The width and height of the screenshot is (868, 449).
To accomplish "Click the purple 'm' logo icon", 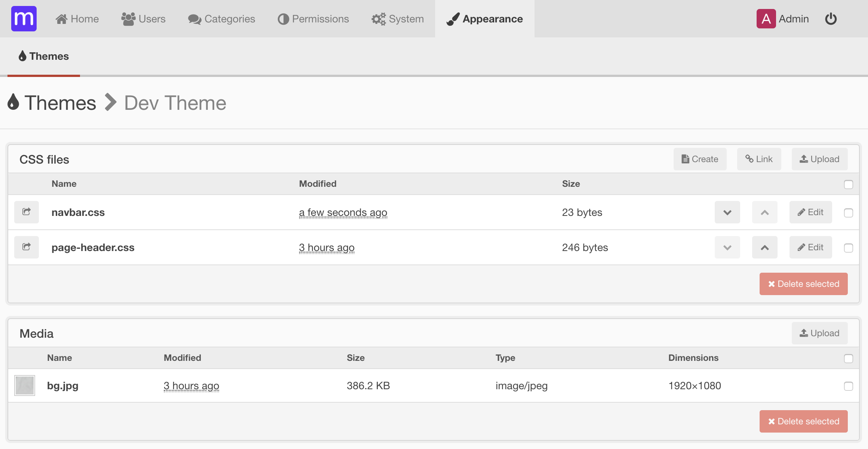I will pyautogui.click(x=24, y=19).
